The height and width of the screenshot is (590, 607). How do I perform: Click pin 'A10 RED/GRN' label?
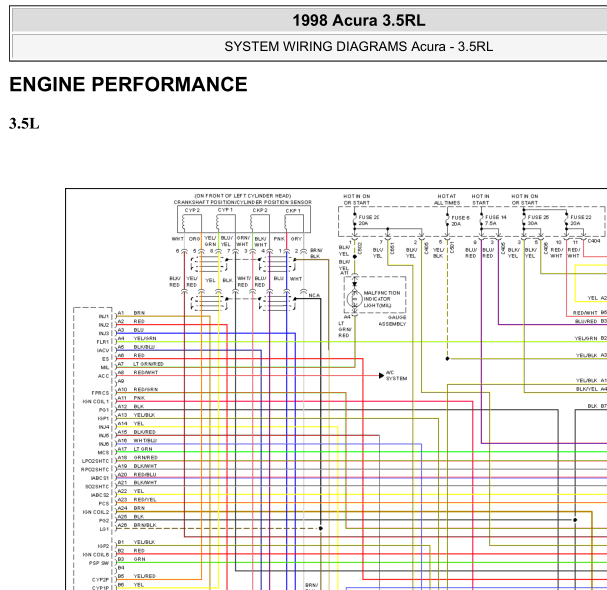point(138,389)
